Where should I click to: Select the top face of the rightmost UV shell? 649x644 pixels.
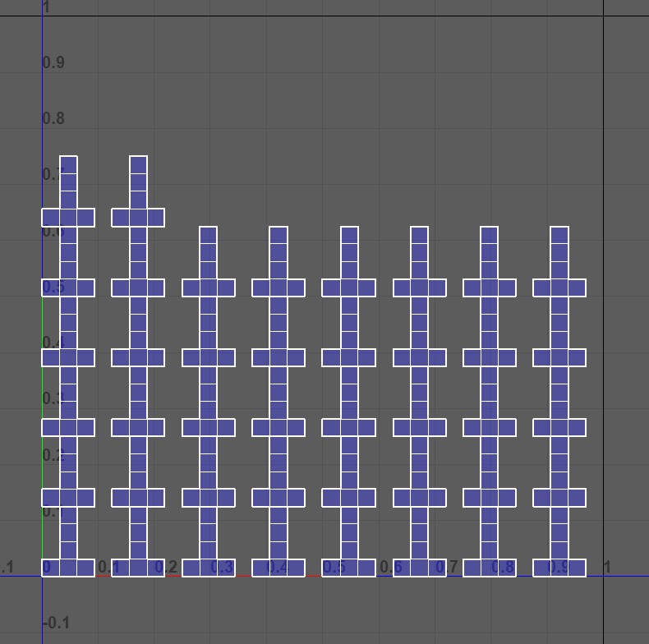(x=559, y=236)
